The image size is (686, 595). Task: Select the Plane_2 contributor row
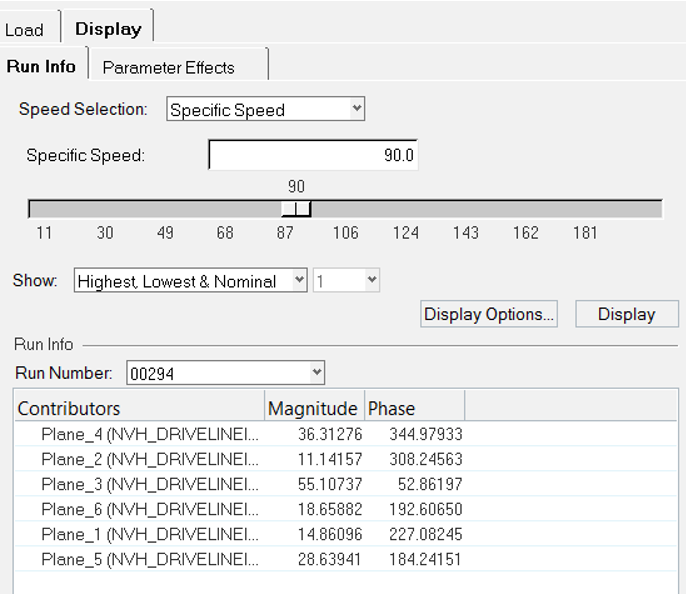[150, 459]
